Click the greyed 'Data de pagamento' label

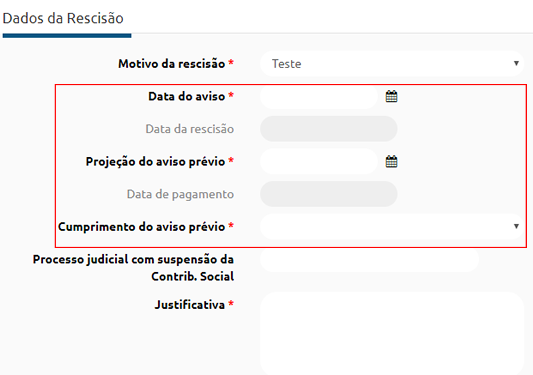(180, 194)
